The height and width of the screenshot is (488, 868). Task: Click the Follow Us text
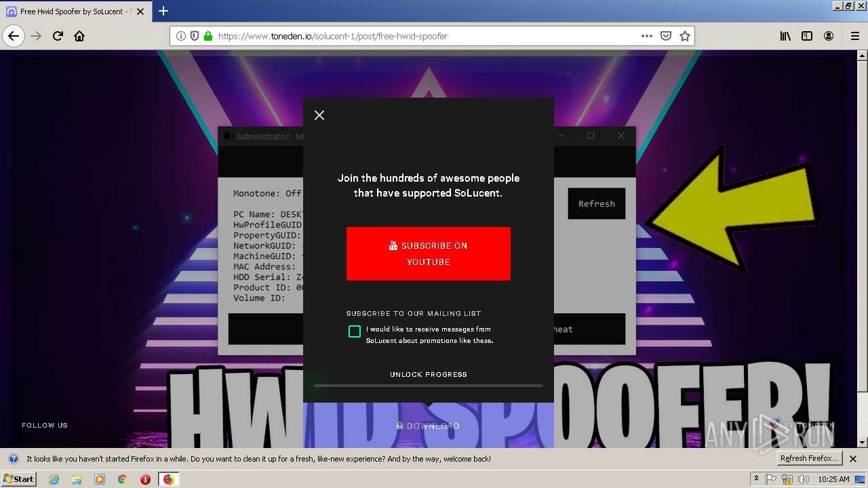point(45,426)
